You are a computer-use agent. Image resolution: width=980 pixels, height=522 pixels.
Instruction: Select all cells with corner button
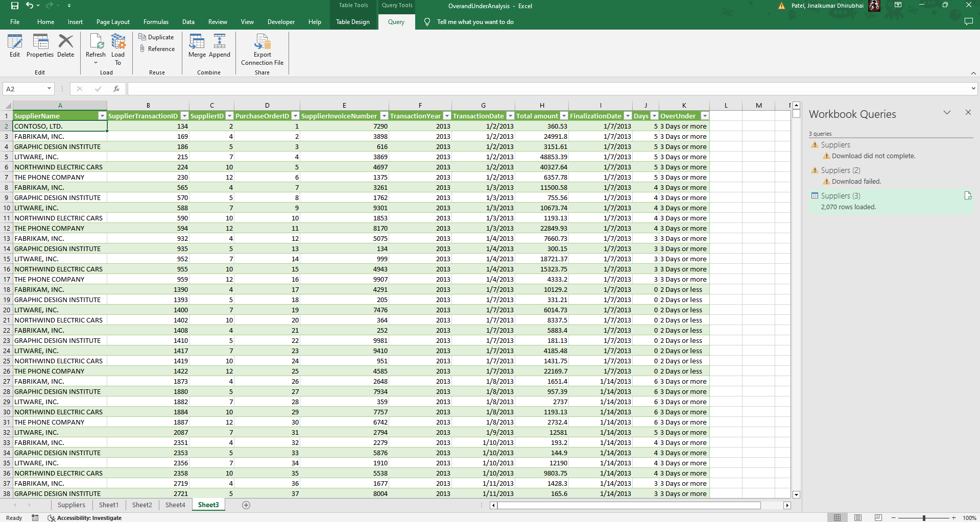pos(7,105)
